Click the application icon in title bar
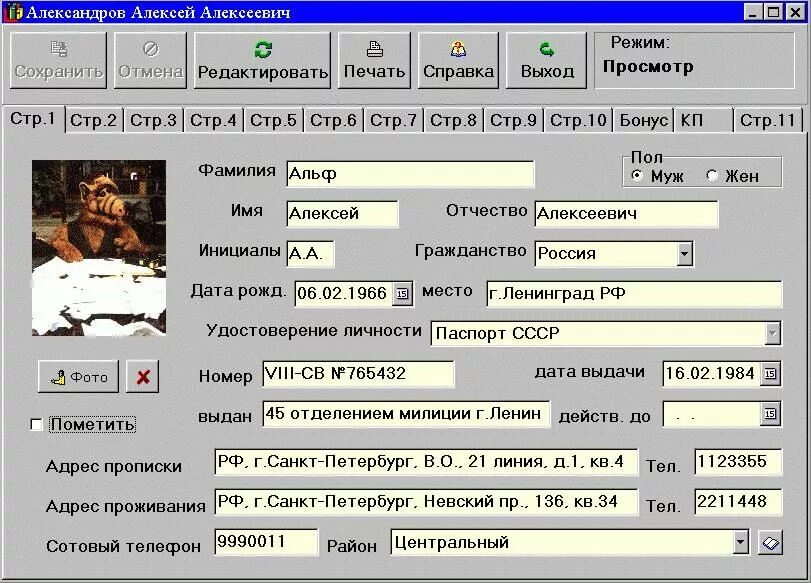811x583 pixels. [14, 12]
